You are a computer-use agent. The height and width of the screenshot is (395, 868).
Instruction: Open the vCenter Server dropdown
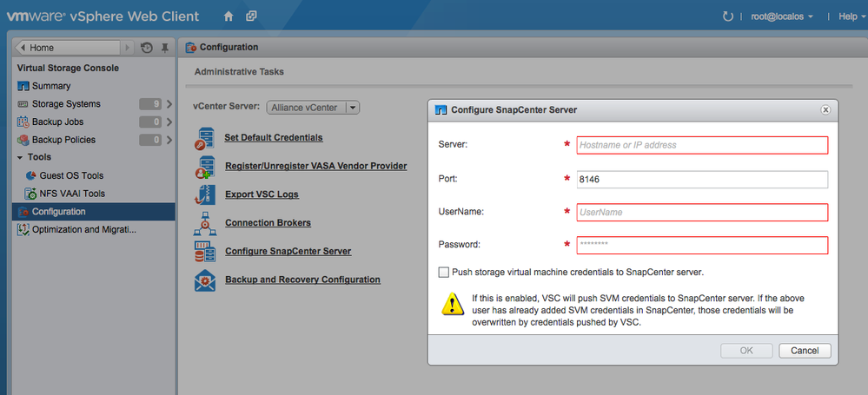coord(352,108)
